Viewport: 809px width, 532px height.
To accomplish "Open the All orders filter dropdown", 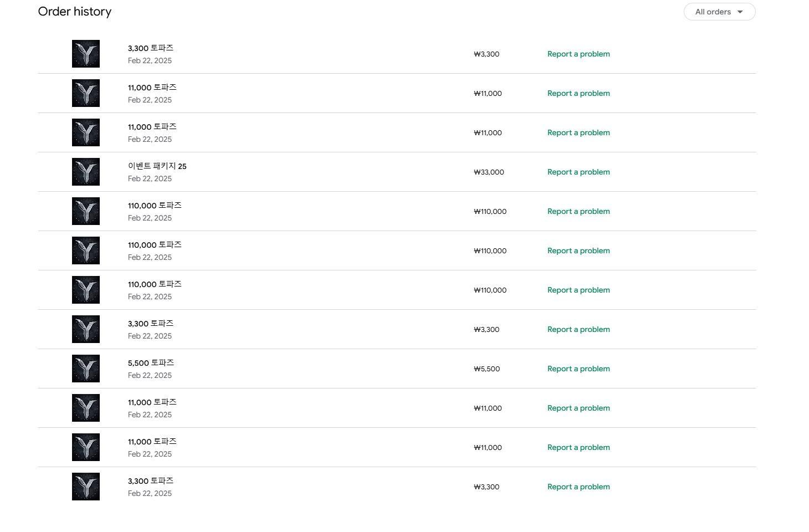I will pos(719,12).
